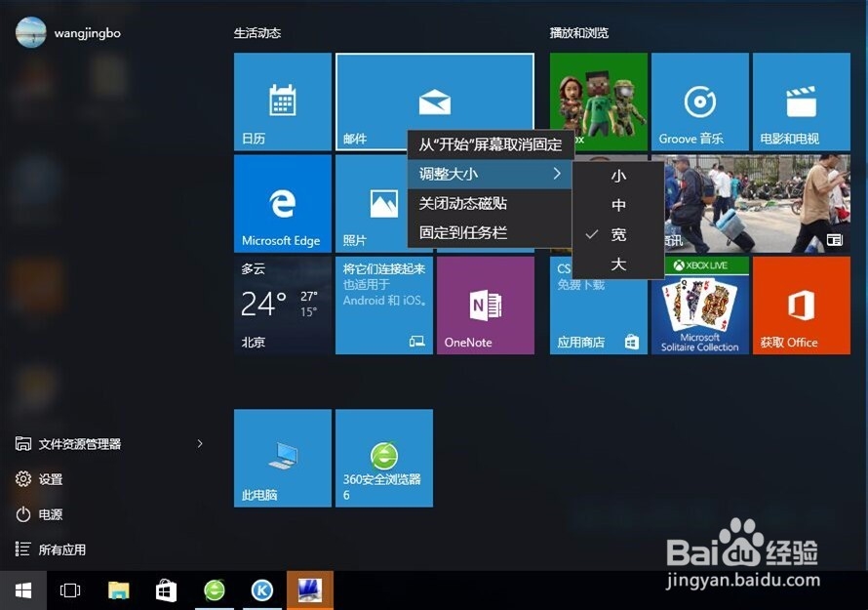Open the Store icon in the taskbar
The height and width of the screenshot is (610, 868).
(166, 590)
